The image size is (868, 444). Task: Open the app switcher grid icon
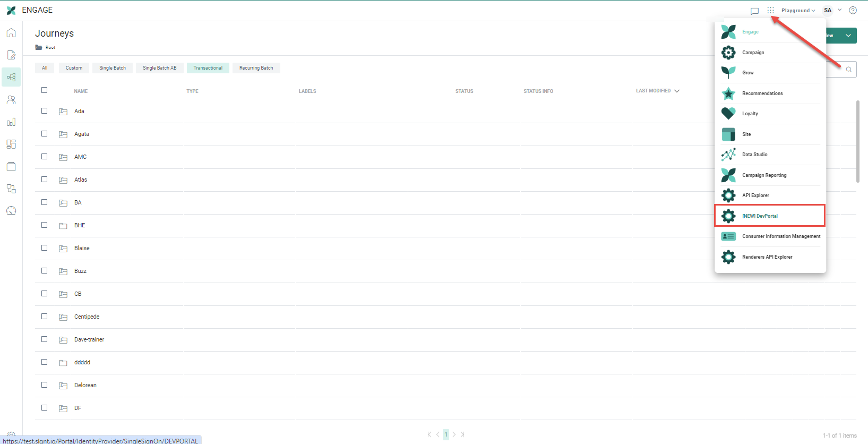tap(770, 10)
